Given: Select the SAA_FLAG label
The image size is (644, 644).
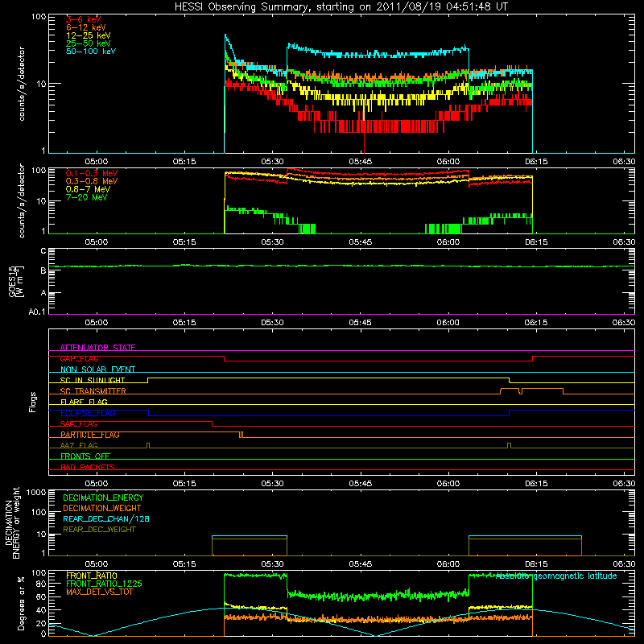Looking at the screenshot, I should 79,424.
